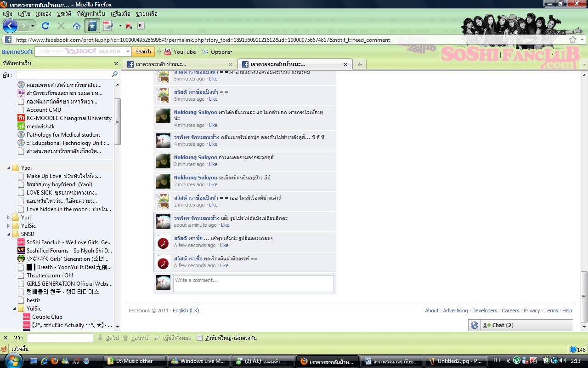Open the list all tabs dropdown

(x=584, y=64)
